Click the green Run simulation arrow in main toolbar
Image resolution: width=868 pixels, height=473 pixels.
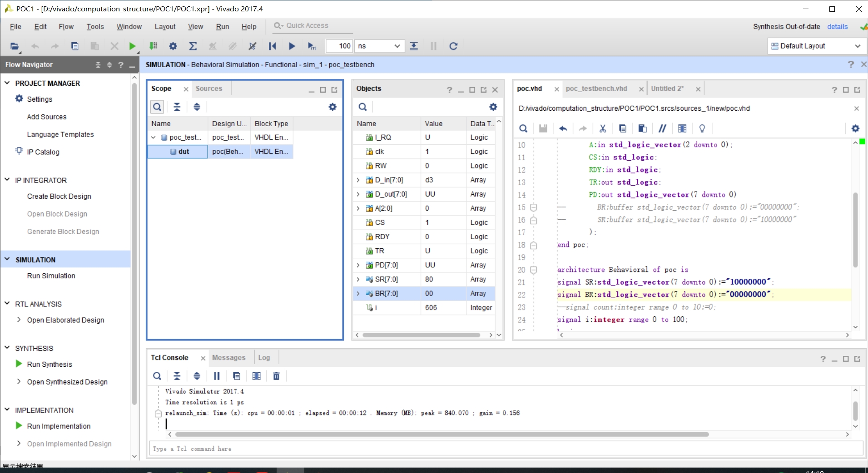132,46
